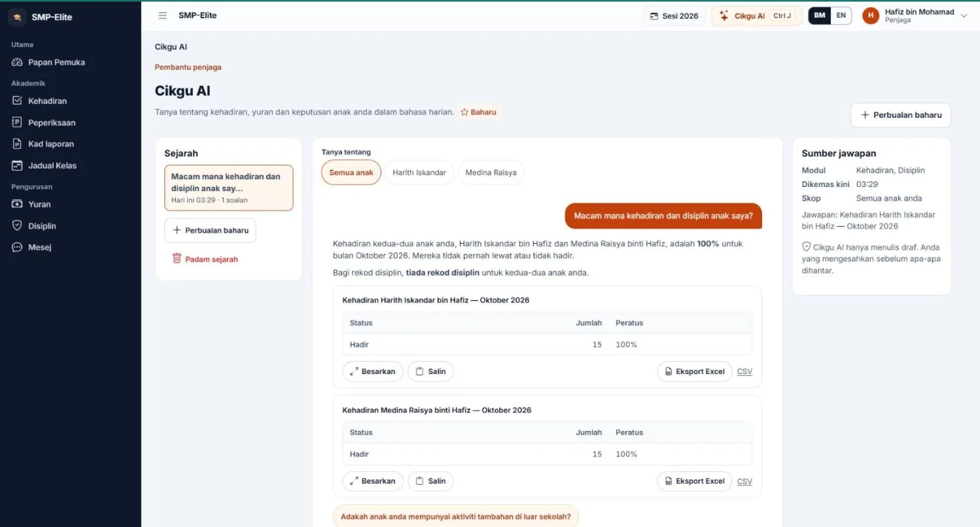Click the Padam sejarah link
The height and width of the screenshot is (527, 980).
[205, 259]
